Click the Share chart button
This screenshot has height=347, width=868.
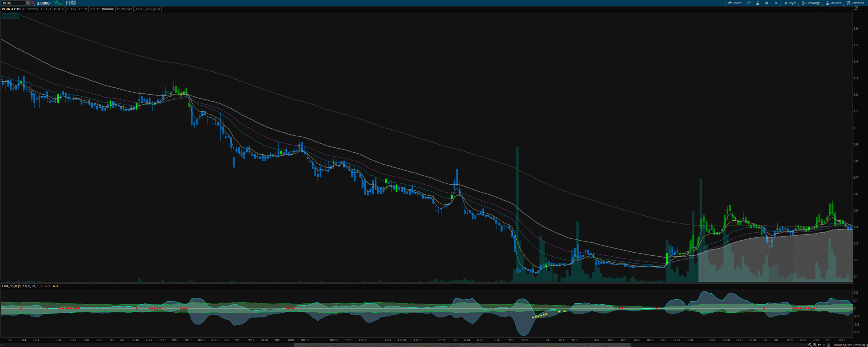pyautogui.click(x=735, y=3)
